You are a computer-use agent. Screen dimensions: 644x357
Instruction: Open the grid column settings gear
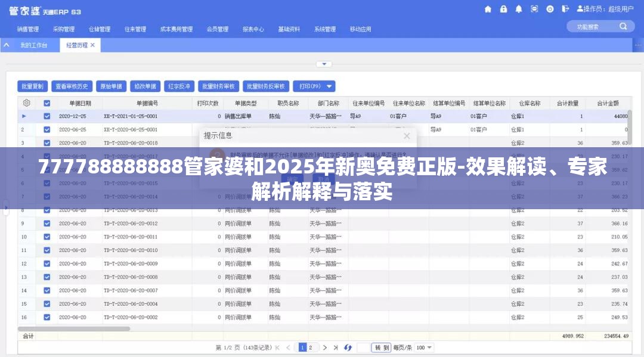(27, 103)
